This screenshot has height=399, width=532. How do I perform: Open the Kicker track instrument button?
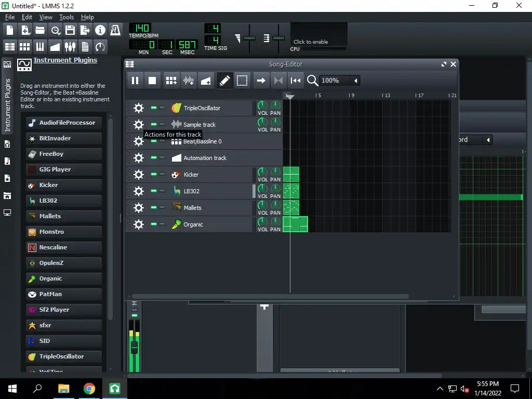[210, 175]
